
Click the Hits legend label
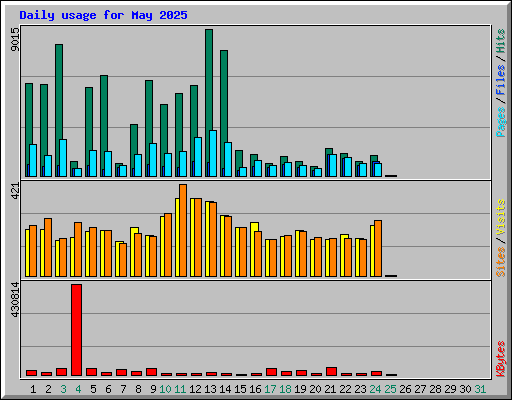click(x=500, y=41)
